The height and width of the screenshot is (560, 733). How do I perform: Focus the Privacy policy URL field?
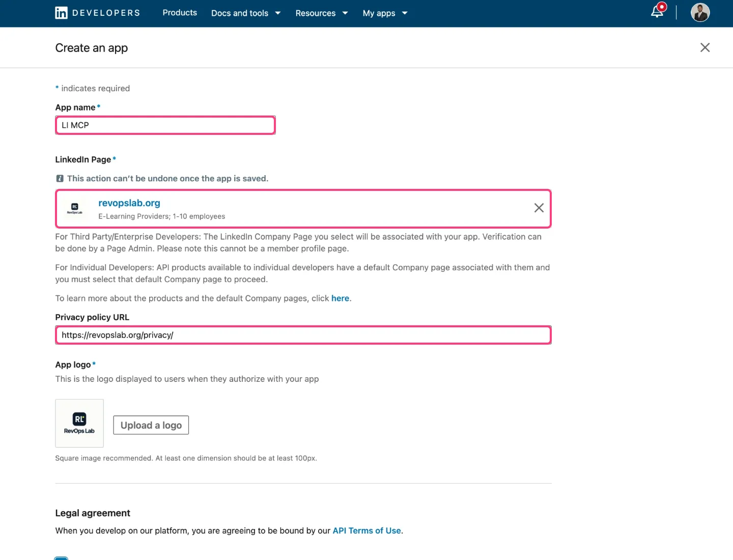tap(303, 335)
